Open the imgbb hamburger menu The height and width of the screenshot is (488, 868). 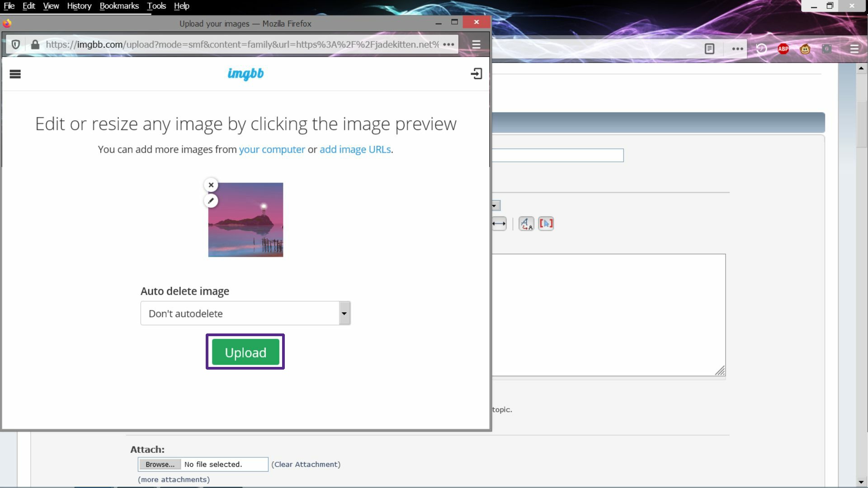pyautogui.click(x=15, y=74)
